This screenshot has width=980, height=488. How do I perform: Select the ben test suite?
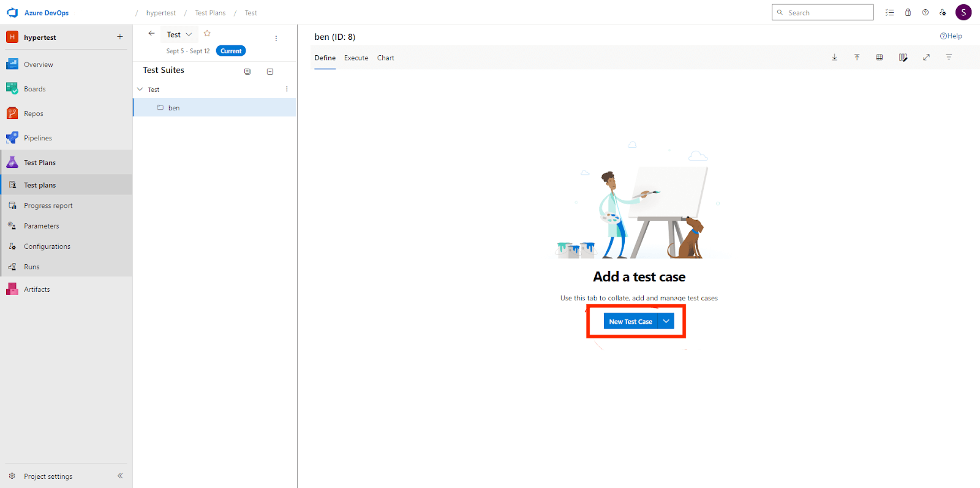[x=174, y=108]
